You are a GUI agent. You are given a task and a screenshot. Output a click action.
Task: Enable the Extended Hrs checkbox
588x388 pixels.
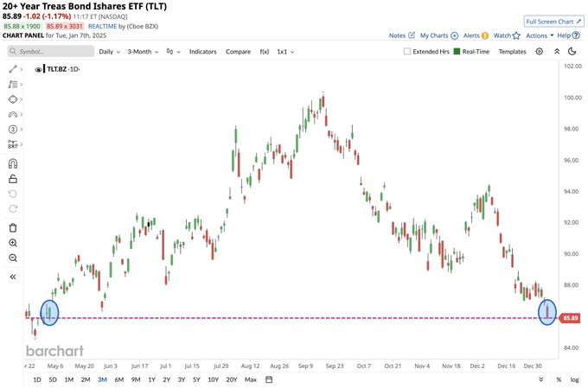tap(407, 51)
